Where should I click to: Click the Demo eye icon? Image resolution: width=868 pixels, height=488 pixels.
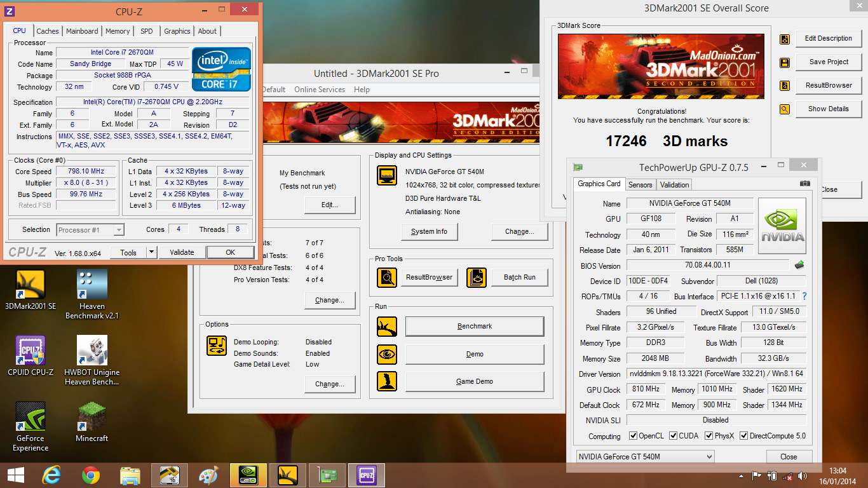[387, 354]
